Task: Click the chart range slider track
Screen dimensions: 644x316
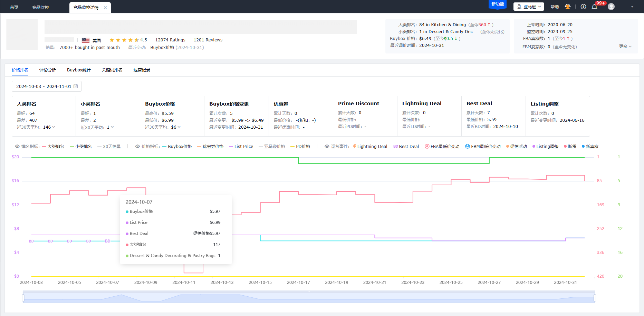Action: [x=309, y=297]
